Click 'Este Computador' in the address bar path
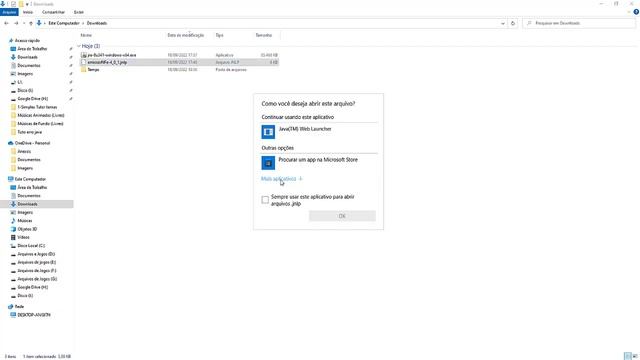640x360 pixels. pos(64,23)
